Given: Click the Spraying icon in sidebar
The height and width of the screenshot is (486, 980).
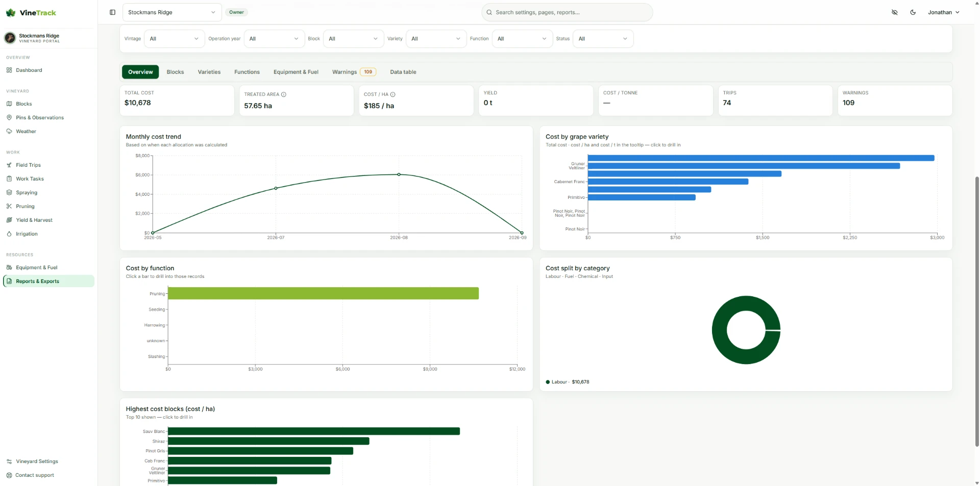Looking at the screenshot, I should 9,193.
